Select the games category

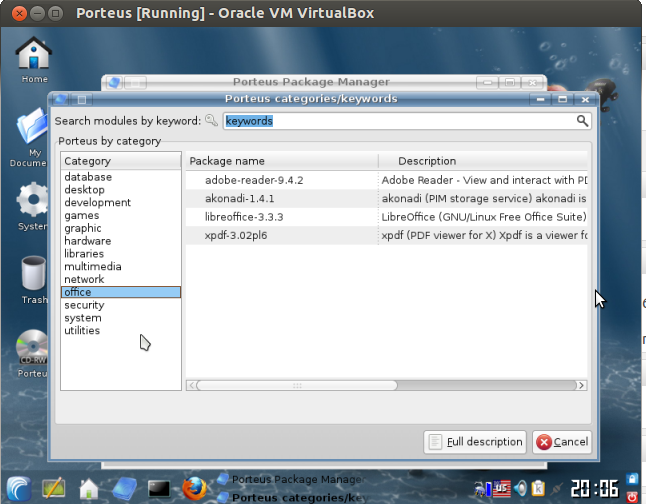point(121,215)
